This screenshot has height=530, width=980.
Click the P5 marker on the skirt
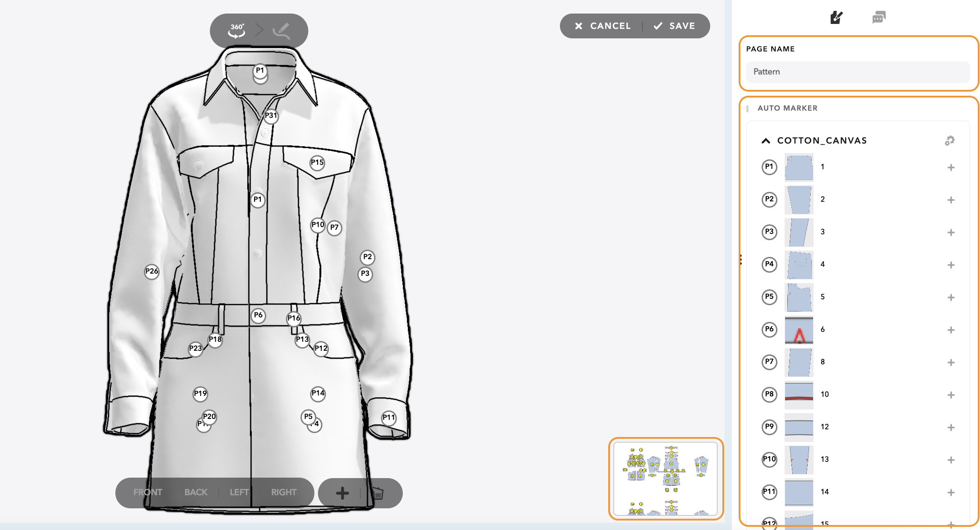(308, 417)
